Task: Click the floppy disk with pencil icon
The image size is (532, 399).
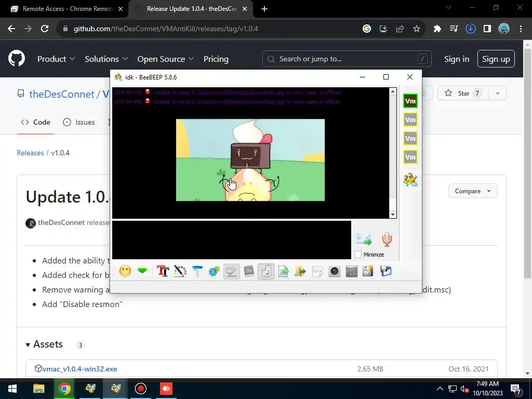Action: pos(368,271)
